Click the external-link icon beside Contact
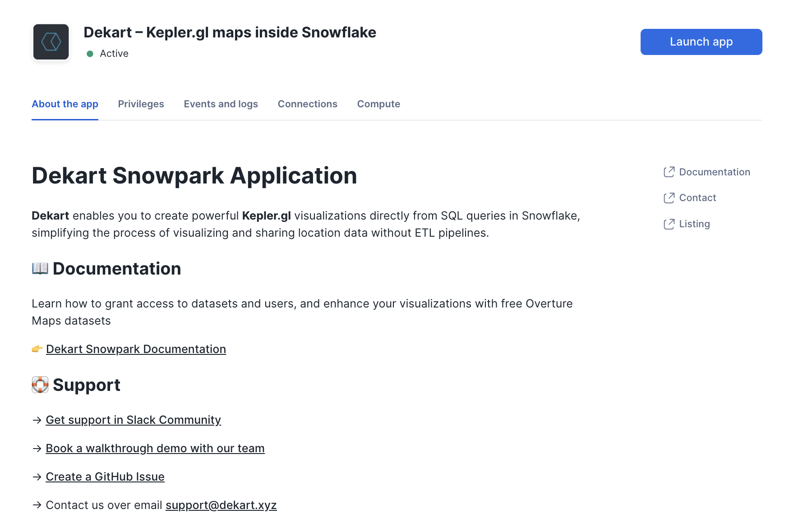803x532 pixels. [669, 198]
